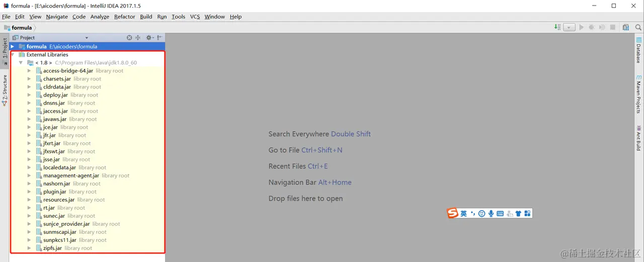
Task: Expand nashorn.jar library
Action: click(29, 184)
